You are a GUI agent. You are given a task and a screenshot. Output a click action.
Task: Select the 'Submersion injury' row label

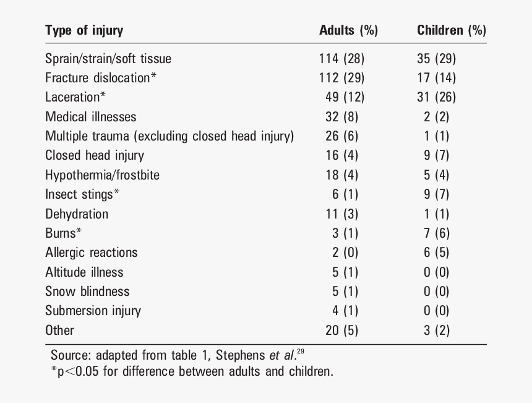pos(93,311)
